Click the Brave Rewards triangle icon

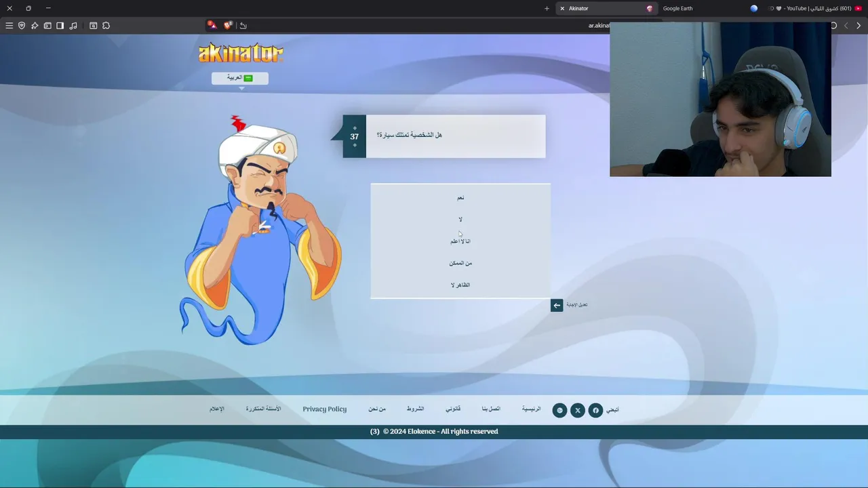click(212, 25)
